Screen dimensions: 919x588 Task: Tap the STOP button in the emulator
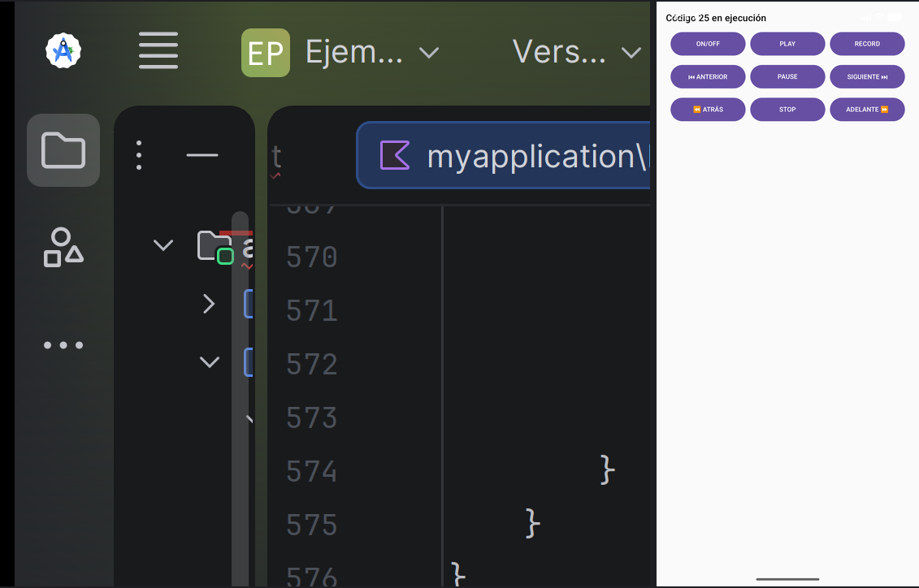coord(787,110)
